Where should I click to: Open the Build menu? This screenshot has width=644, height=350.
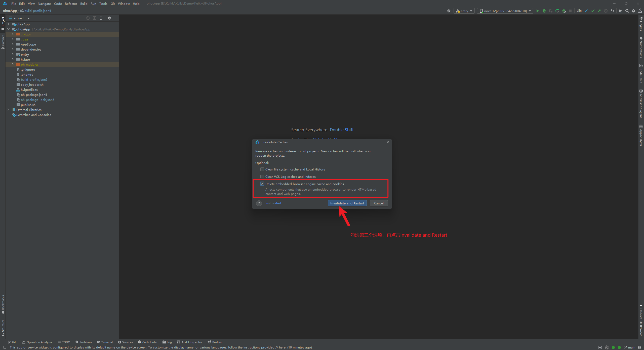coord(84,4)
